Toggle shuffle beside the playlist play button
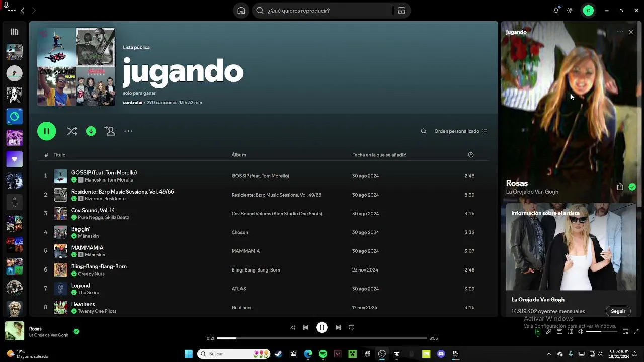644x362 pixels. (x=72, y=131)
